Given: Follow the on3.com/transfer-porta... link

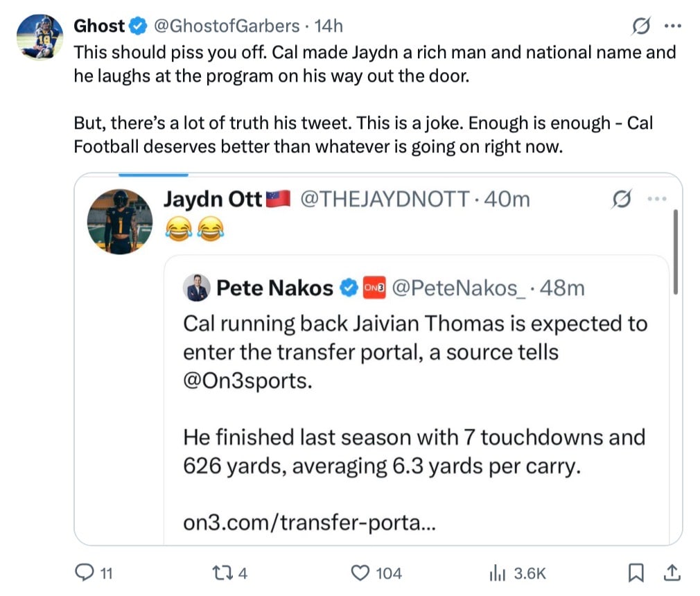Looking at the screenshot, I should (309, 523).
